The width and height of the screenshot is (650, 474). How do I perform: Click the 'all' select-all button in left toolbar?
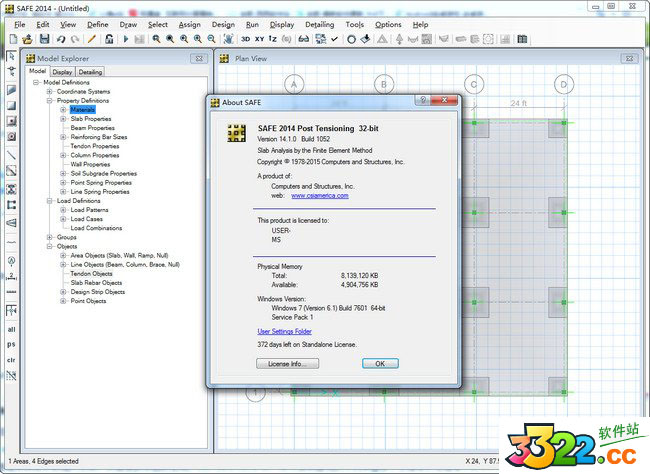point(11,329)
